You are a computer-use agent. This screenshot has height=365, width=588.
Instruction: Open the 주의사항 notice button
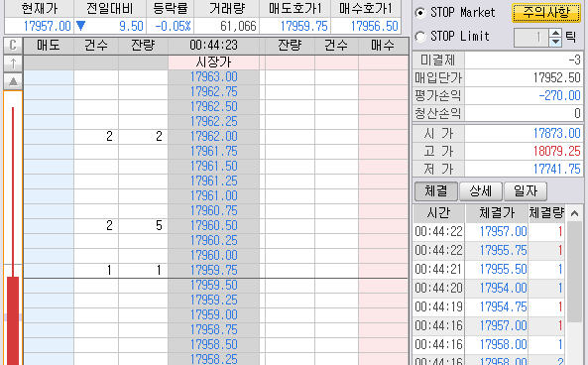(546, 13)
